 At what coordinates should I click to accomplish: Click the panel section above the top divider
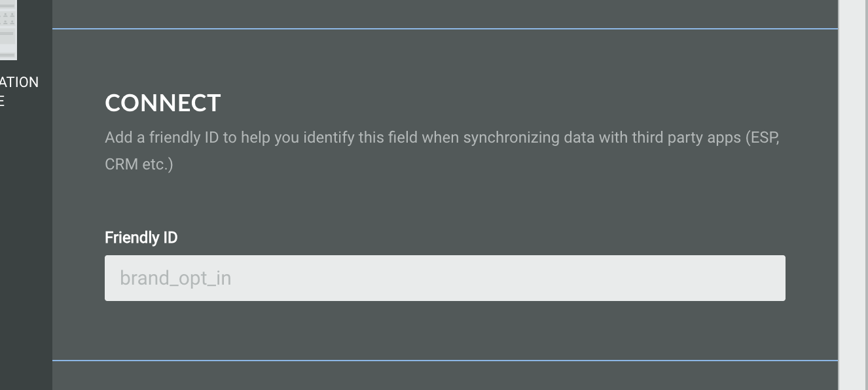(445, 13)
